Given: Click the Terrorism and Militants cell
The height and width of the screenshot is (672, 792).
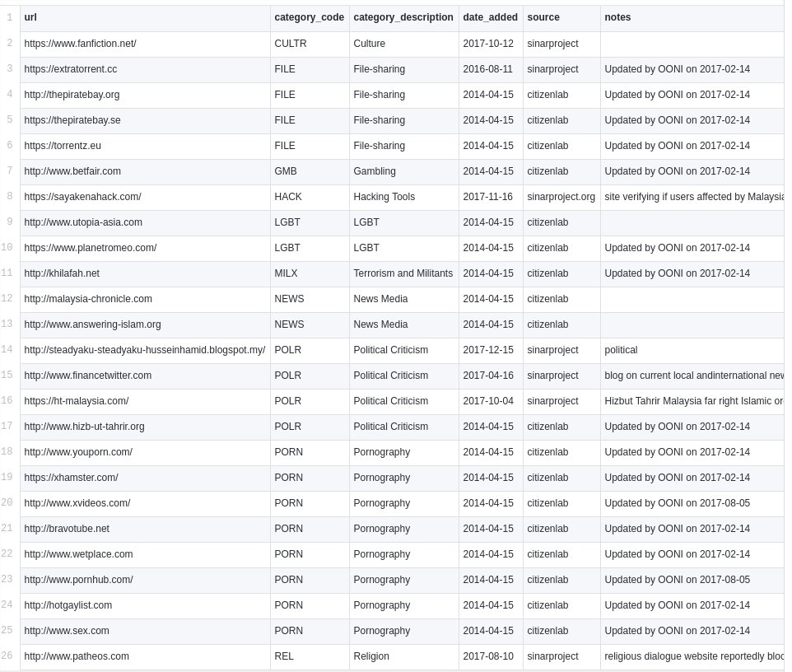Looking at the screenshot, I should point(404,274).
